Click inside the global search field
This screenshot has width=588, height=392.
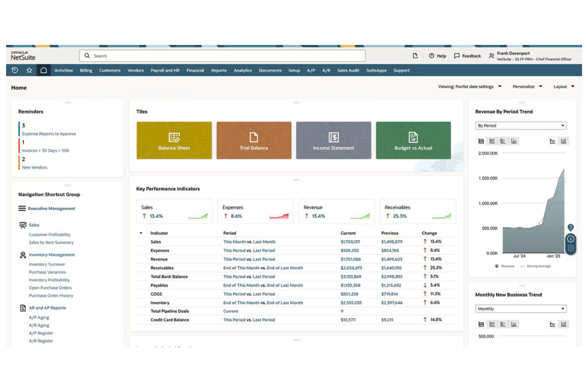point(222,56)
